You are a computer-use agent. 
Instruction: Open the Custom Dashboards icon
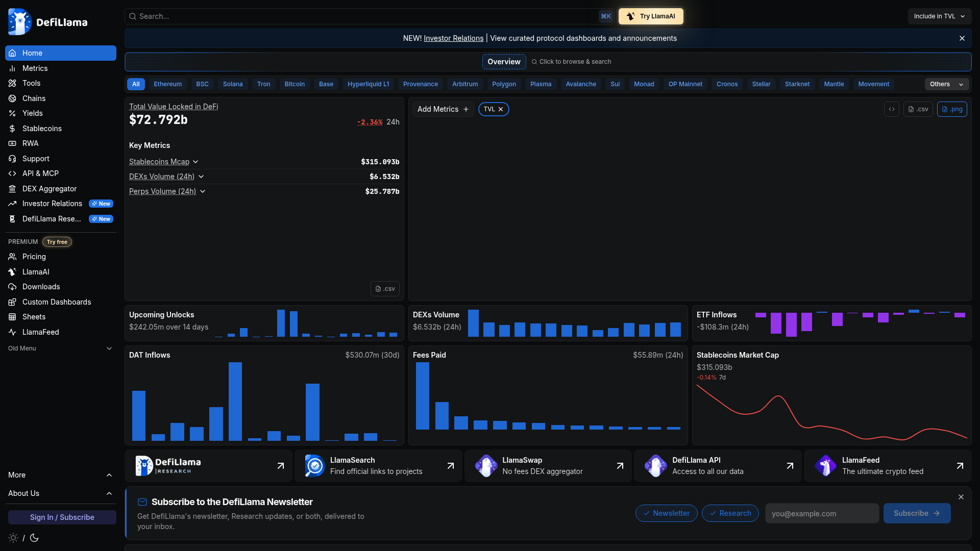coord(12,302)
